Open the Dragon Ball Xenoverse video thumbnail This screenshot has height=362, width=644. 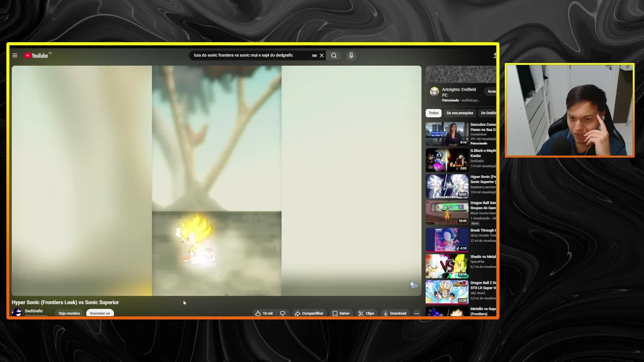click(447, 212)
